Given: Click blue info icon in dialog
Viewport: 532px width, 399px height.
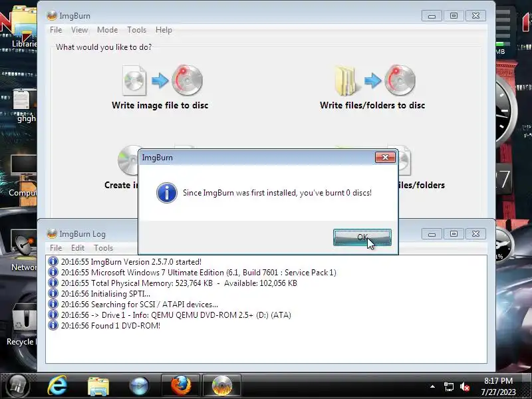Looking at the screenshot, I should click(x=167, y=193).
